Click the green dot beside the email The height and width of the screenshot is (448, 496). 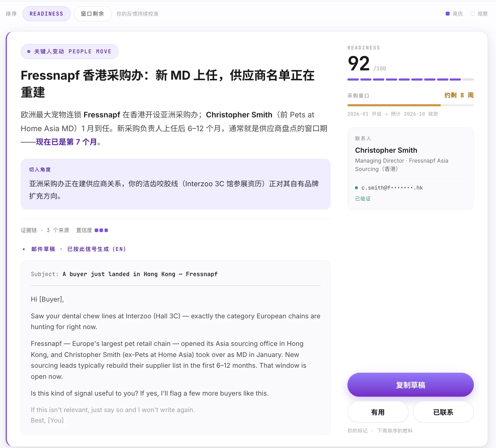pyautogui.click(x=356, y=188)
